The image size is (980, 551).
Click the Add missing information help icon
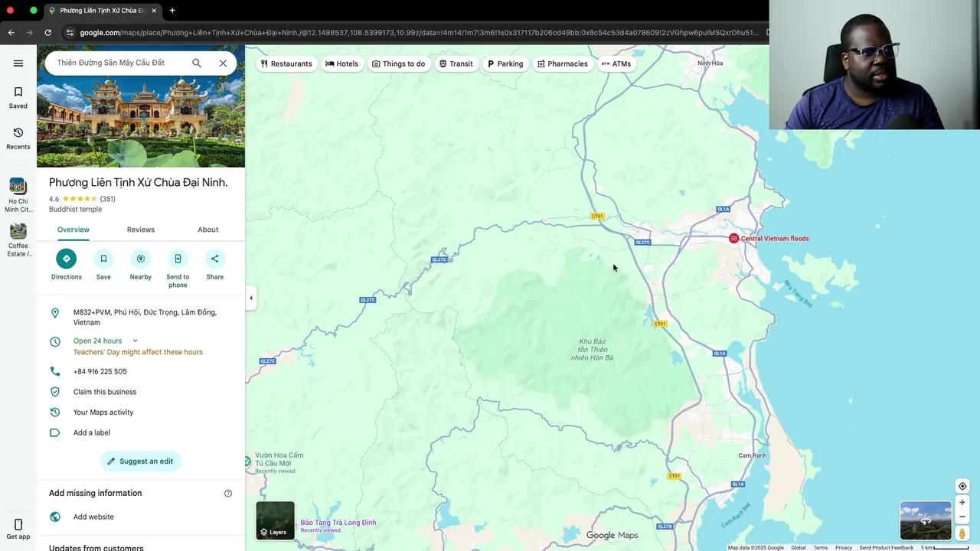coord(228,494)
